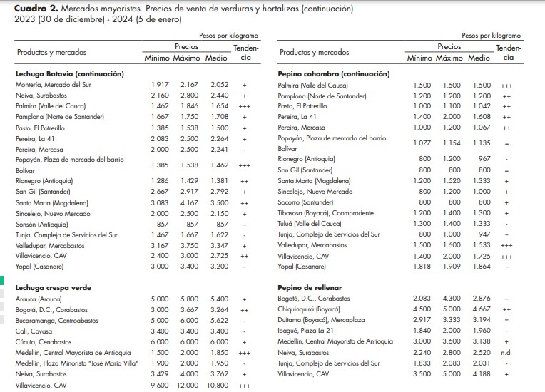Viewport: 545px width, 392px height.
Task: Click 'Cali, Cavasa' market name
Action: coord(34,331)
